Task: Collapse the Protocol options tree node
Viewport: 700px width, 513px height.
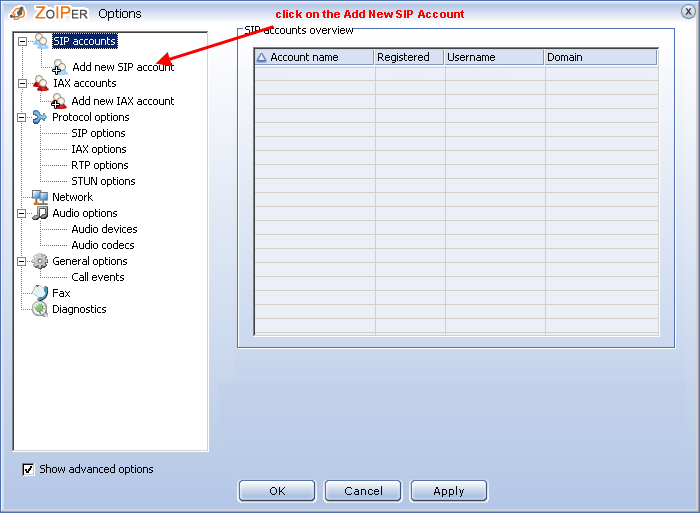Action: coord(21,117)
